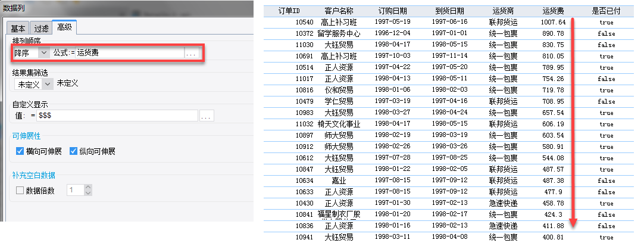Viewport: 644px width, 243px height.
Task: Increase the 数据倍数 spinner value
Action: [x=88, y=187]
